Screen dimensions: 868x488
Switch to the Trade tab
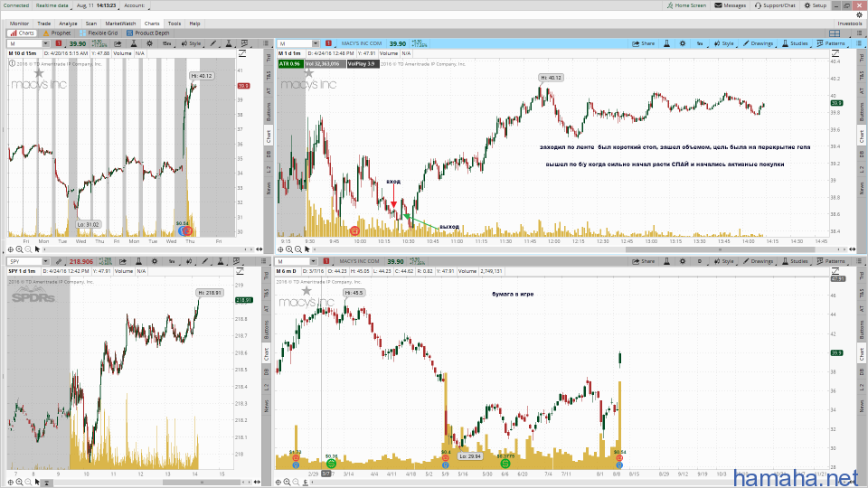click(x=43, y=23)
